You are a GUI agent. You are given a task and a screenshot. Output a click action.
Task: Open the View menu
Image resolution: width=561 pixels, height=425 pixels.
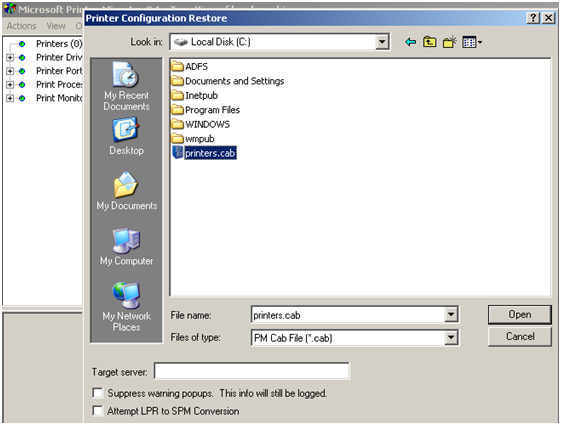click(56, 26)
